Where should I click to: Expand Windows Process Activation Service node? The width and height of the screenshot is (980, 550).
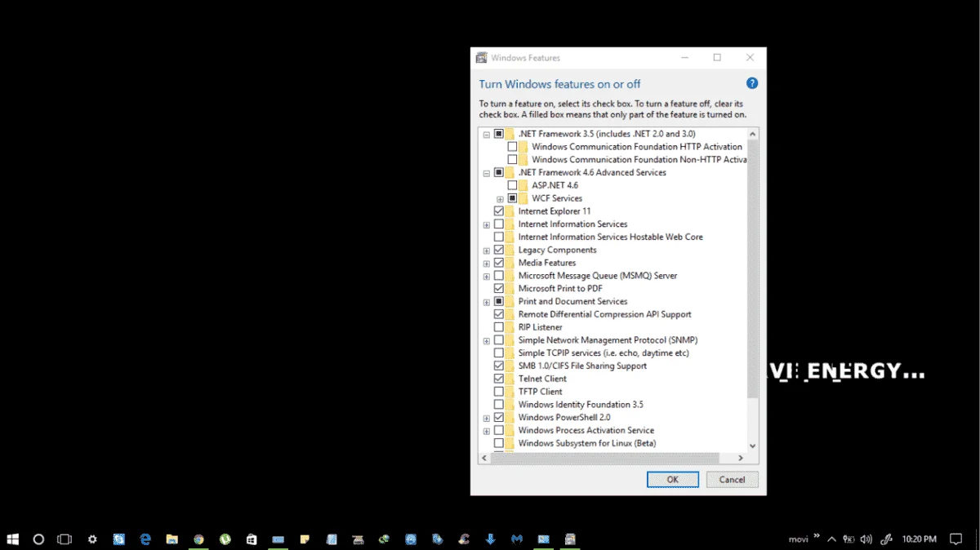(487, 431)
